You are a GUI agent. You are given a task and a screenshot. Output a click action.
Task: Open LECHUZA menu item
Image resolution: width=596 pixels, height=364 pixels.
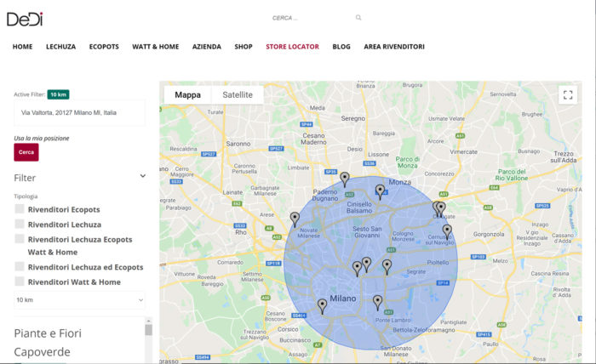(60, 47)
